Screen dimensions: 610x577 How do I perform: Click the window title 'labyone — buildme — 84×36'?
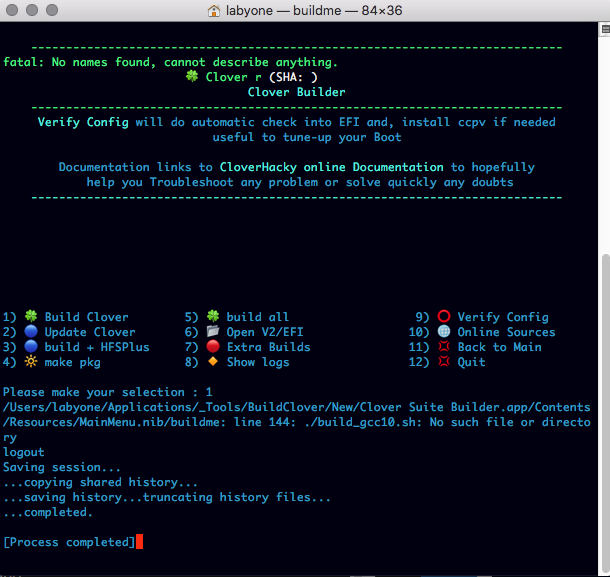[x=314, y=11]
